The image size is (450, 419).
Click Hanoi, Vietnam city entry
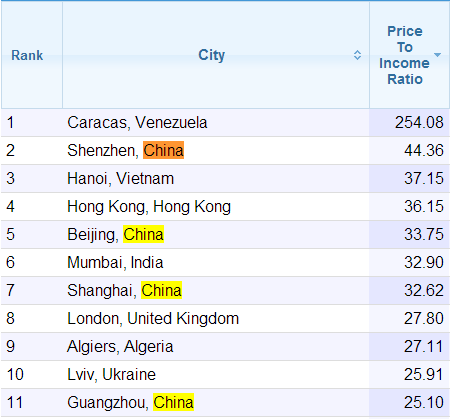[121, 178]
